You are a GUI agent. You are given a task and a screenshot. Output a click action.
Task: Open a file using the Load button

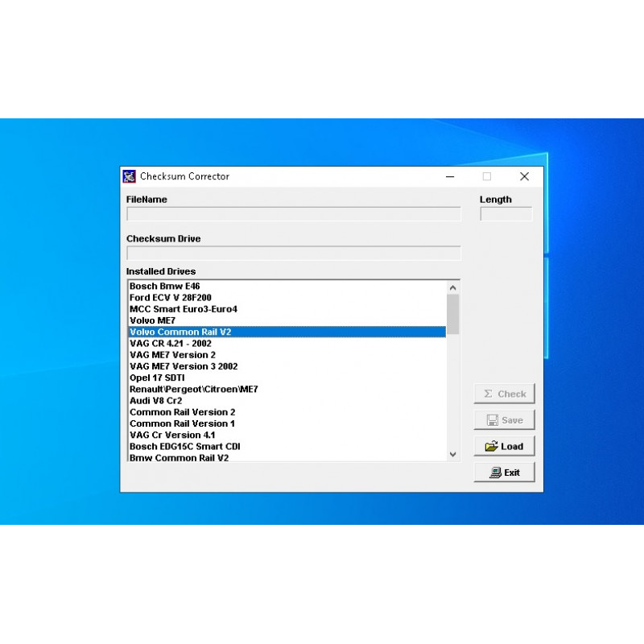504,445
